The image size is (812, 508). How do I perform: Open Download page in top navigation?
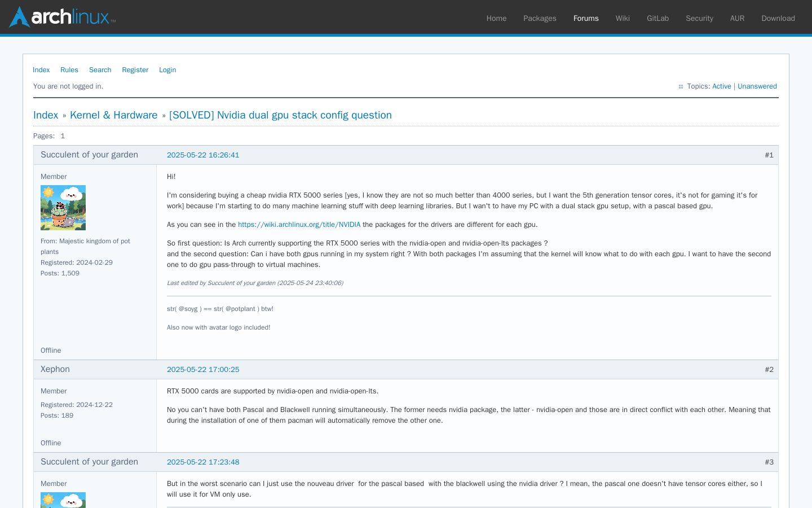[x=778, y=18]
